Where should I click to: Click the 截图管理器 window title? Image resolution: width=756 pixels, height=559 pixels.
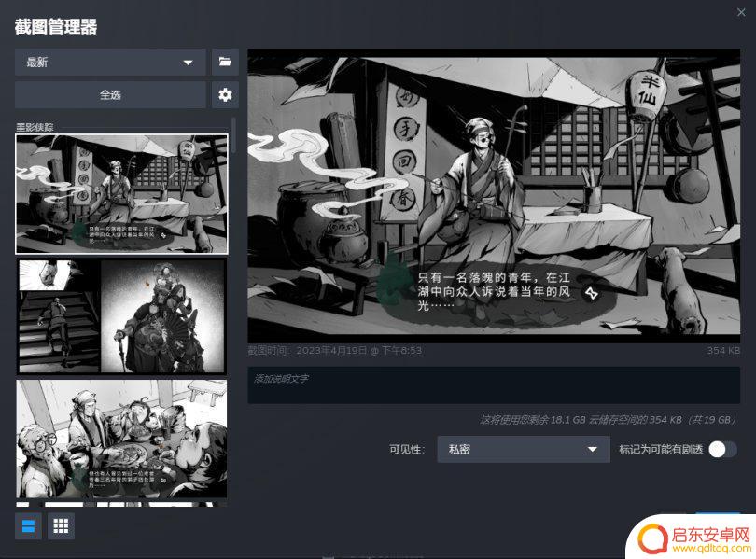[56, 26]
